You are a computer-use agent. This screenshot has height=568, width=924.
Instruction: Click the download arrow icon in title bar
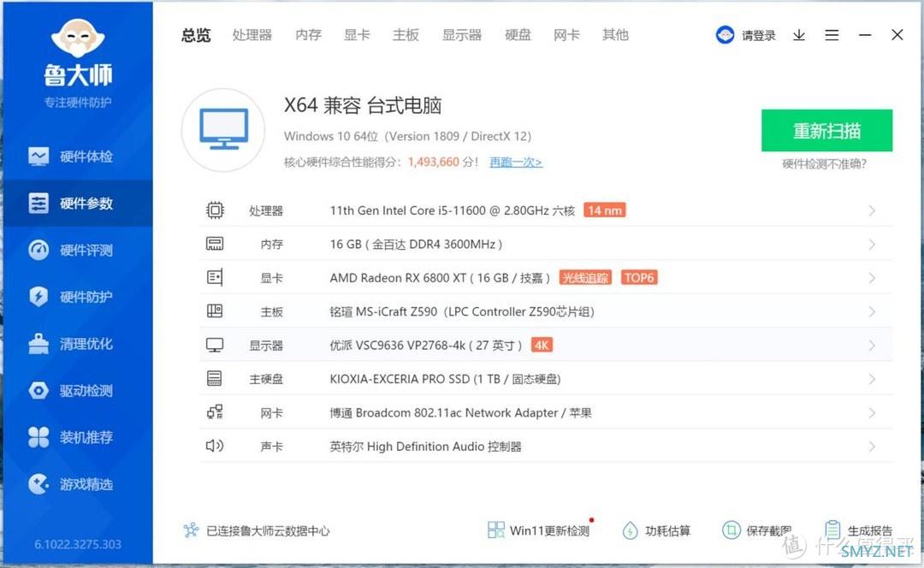pyautogui.click(x=799, y=35)
